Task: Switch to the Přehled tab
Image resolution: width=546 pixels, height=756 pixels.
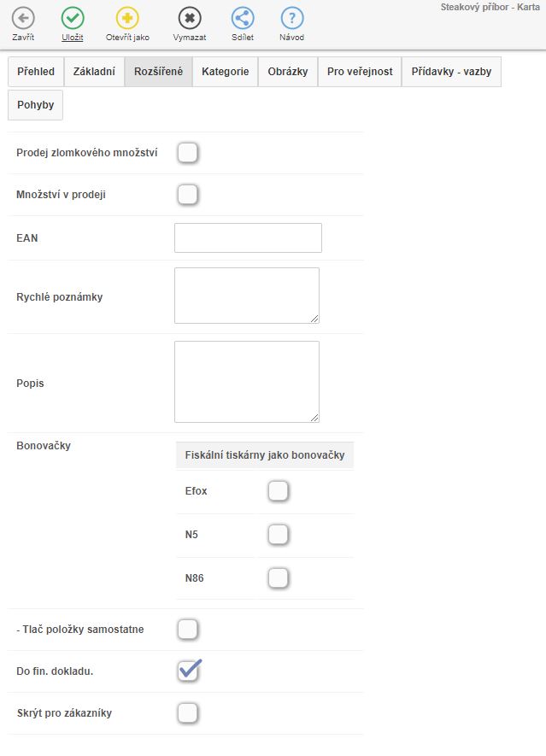Action: point(36,72)
